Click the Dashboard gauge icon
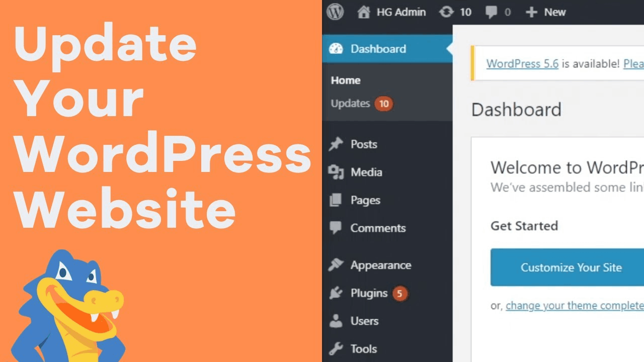 point(336,49)
